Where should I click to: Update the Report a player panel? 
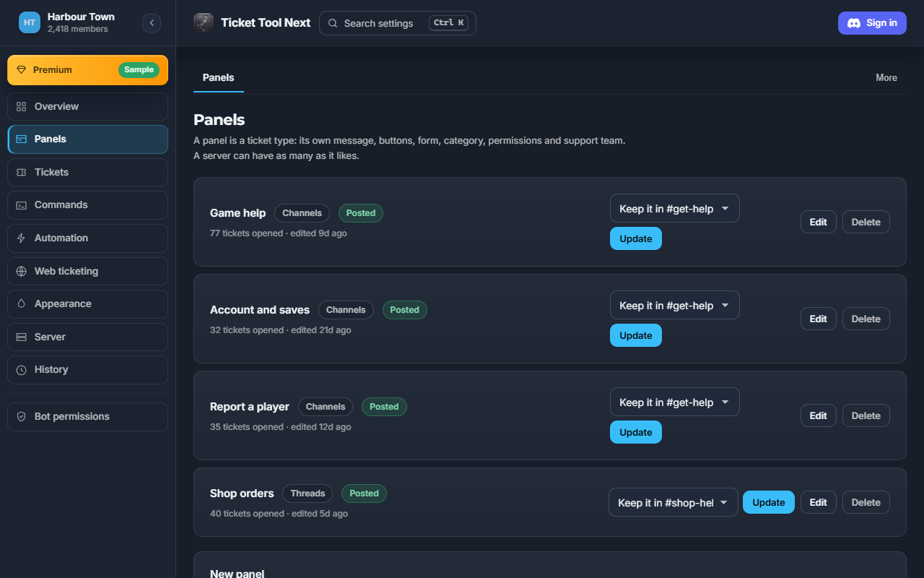pyautogui.click(x=636, y=432)
